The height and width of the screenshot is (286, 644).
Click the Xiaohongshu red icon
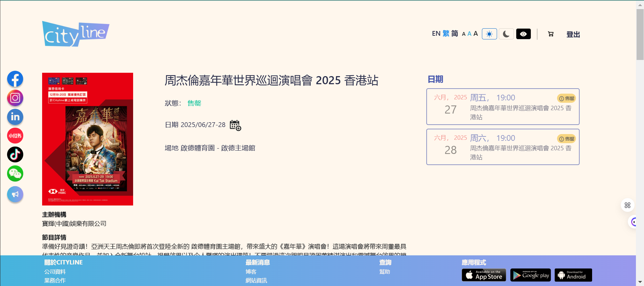tap(15, 136)
